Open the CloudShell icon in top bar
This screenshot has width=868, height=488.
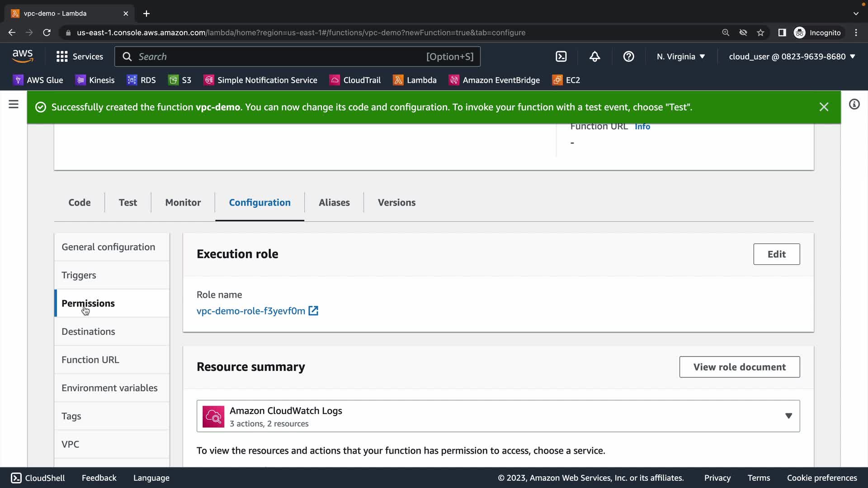561,56
